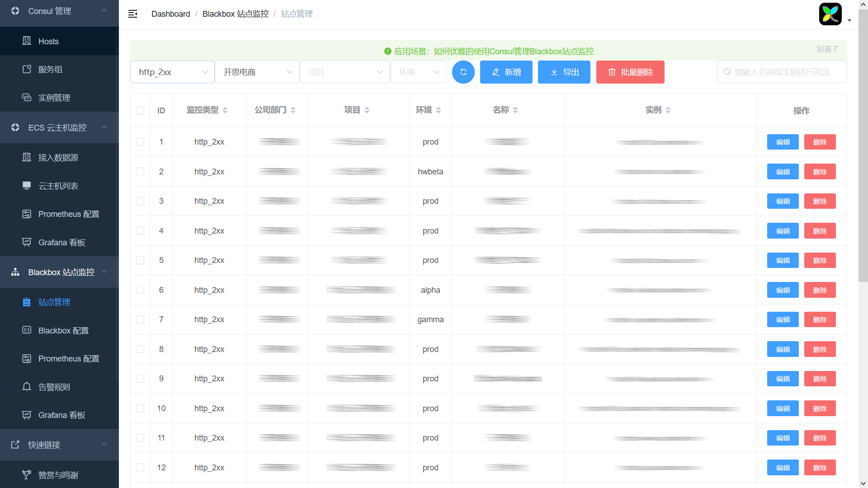The height and width of the screenshot is (488, 868).
Task: Check the select-all checkbox in table header
Action: click(x=140, y=111)
